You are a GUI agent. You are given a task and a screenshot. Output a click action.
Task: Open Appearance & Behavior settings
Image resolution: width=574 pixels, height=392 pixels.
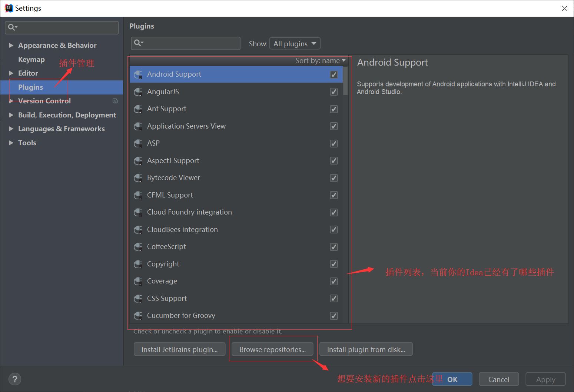[57, 45]
